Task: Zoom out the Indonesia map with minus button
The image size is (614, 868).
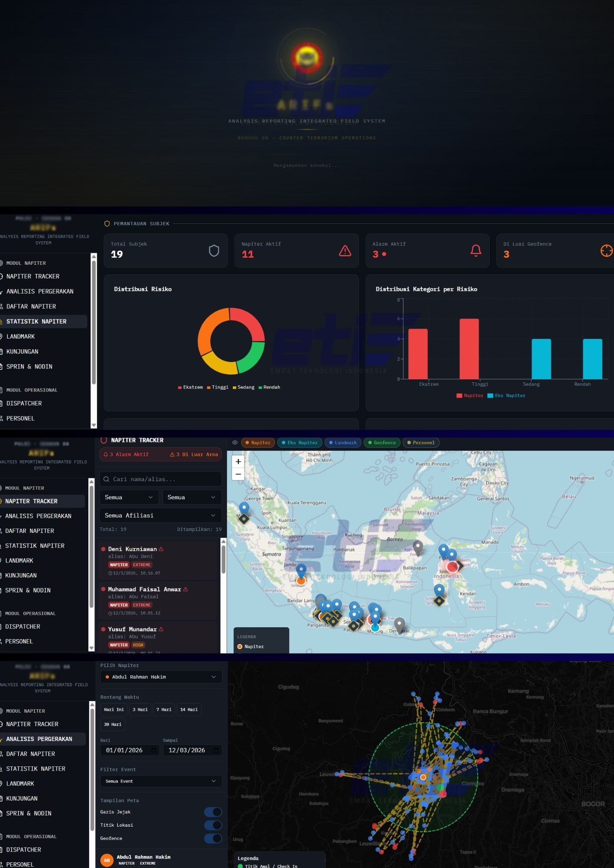Action: [238, 474]
